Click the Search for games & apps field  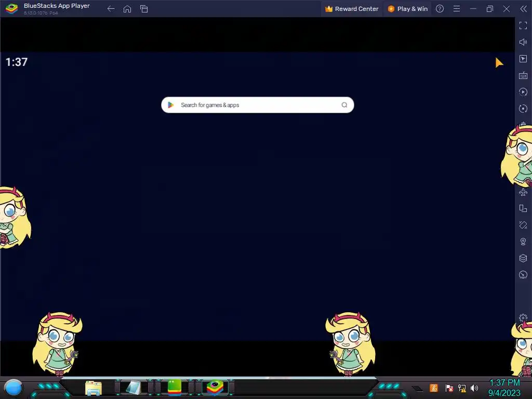[258, 105]
